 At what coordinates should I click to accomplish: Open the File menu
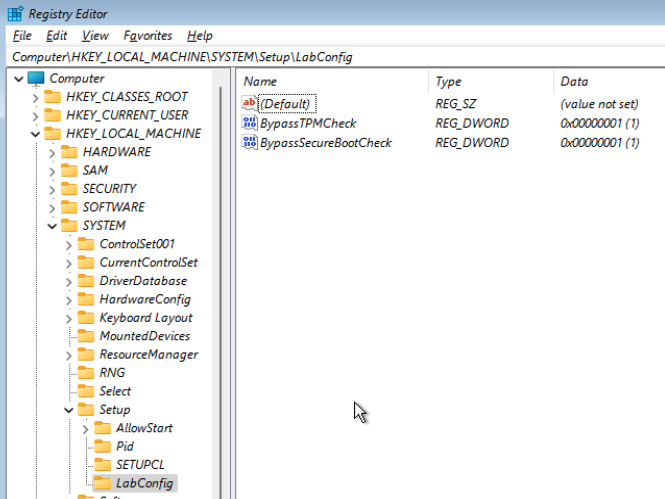[22, 36]
